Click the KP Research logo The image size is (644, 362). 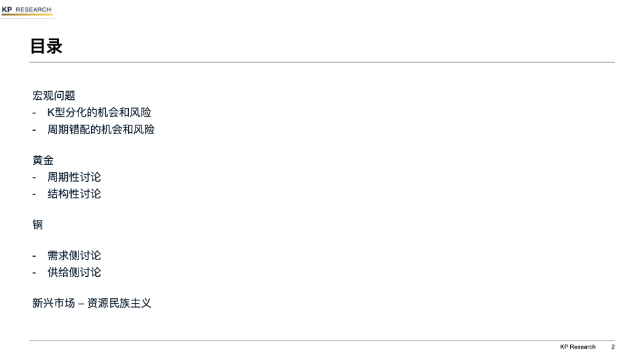click(x=27, y=10)
